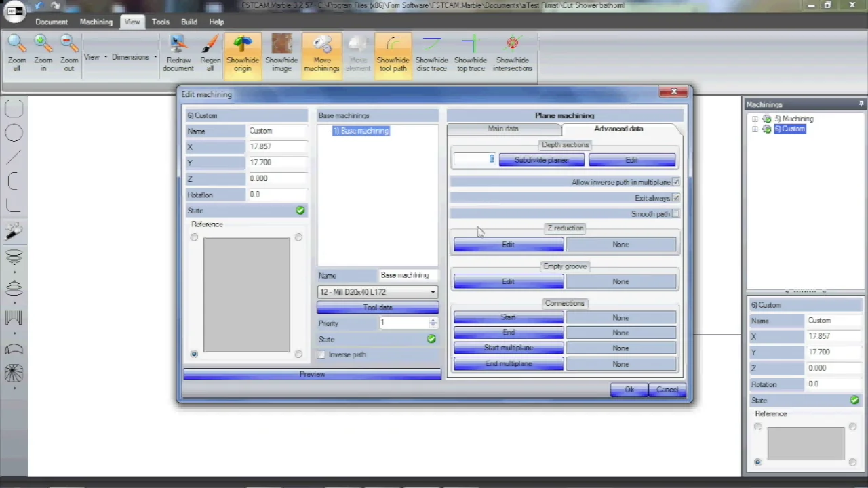Enable the Inverse path checkbox

tap(321, 354)
